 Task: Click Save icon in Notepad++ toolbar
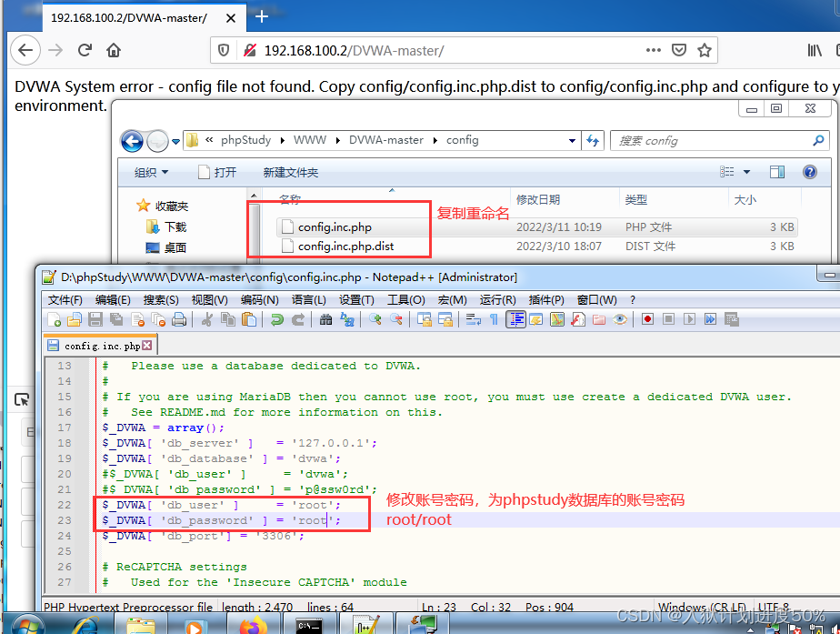(x=95, y=319)
